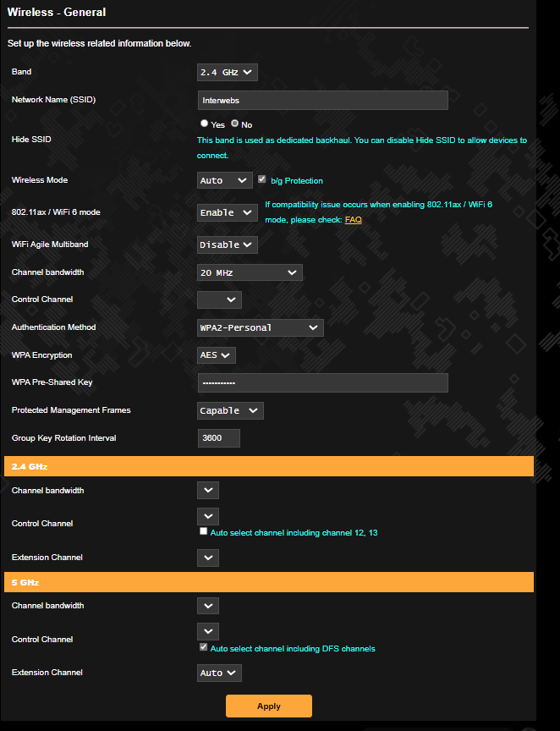Click the Apply button
Viewport: 560px width, 731px height.
point(268,706)
